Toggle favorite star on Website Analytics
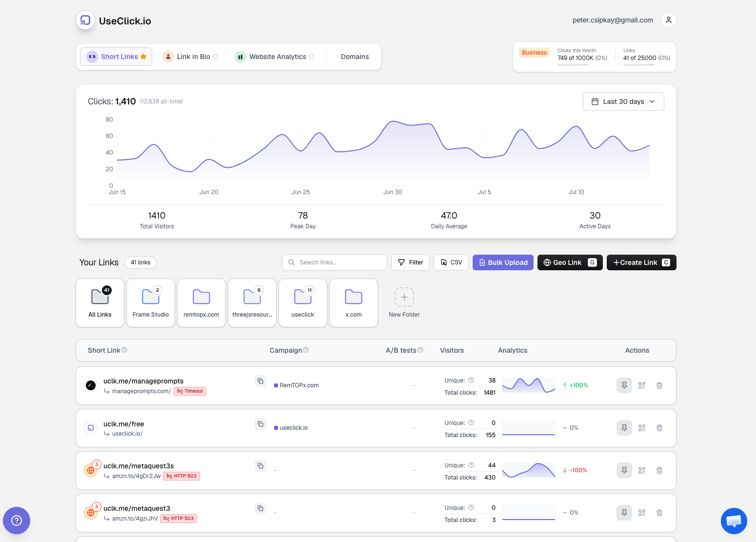Image resolution: width=756 pixels, height=542 pixels. point(312,57)
